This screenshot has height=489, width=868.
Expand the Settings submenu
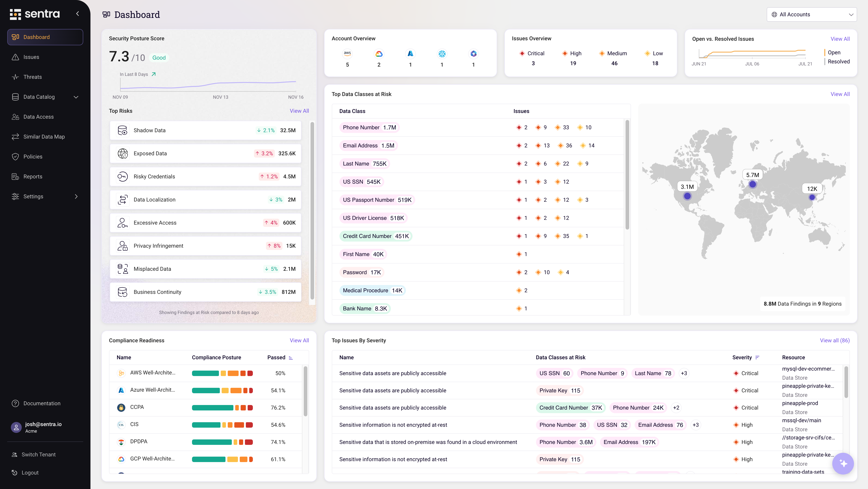(76, 197)
